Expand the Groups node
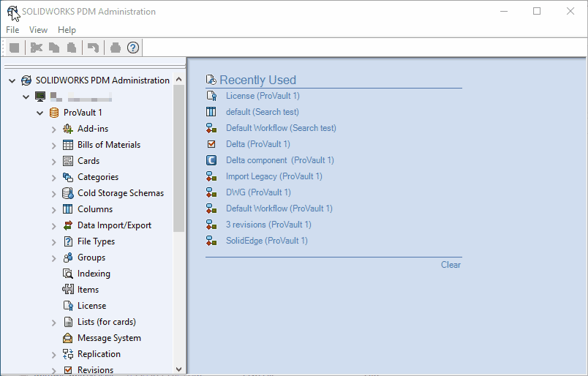Screen dimensions: 588x376 pos(53,258)
